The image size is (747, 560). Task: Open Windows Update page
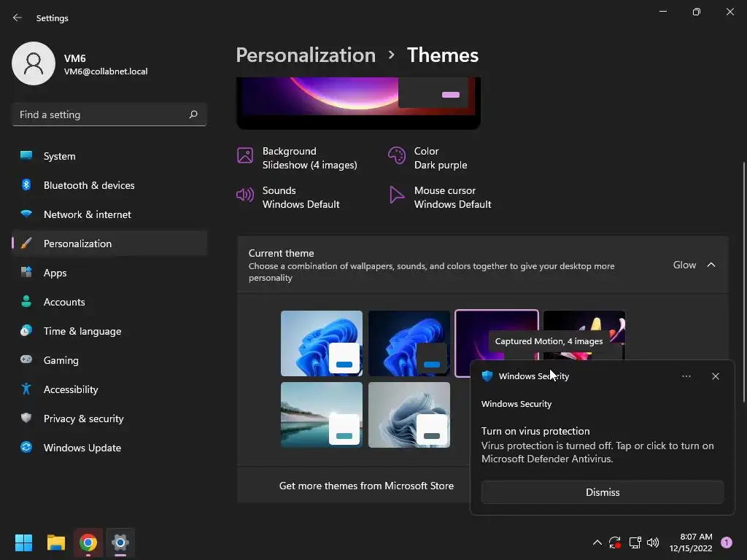click(109, 448)
